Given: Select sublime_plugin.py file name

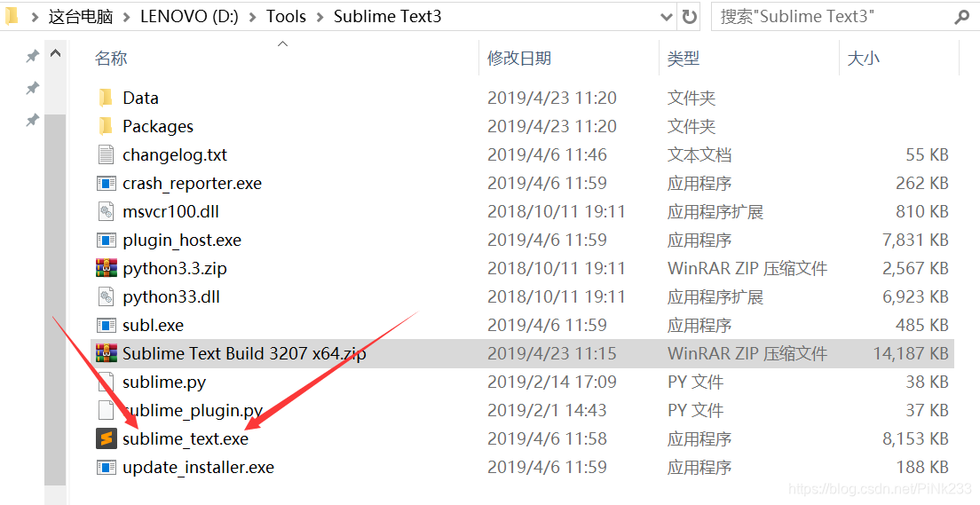Looking at the screenshot, I should click(193, 411).
